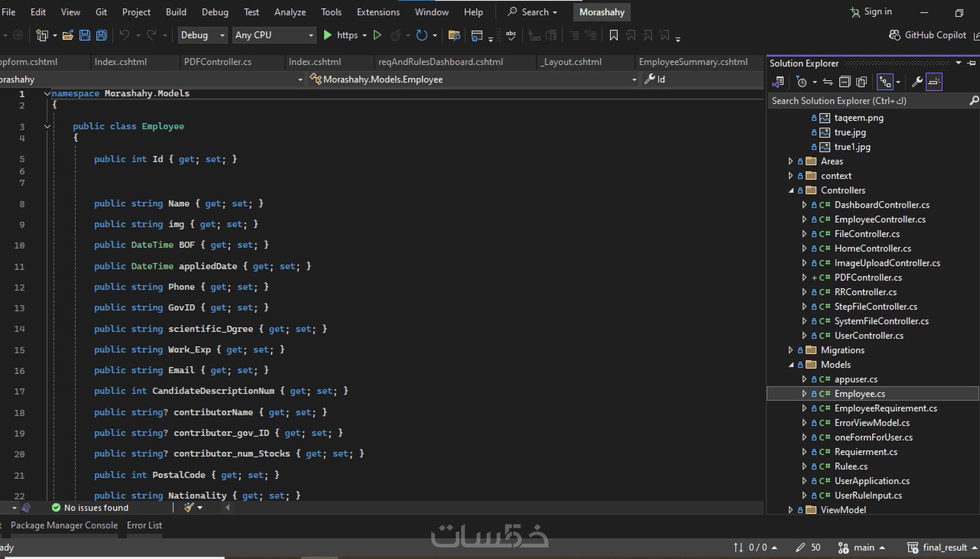Collapse the Models folder
The height and width of the screenshot is (559, 980).
pos(790,365)
